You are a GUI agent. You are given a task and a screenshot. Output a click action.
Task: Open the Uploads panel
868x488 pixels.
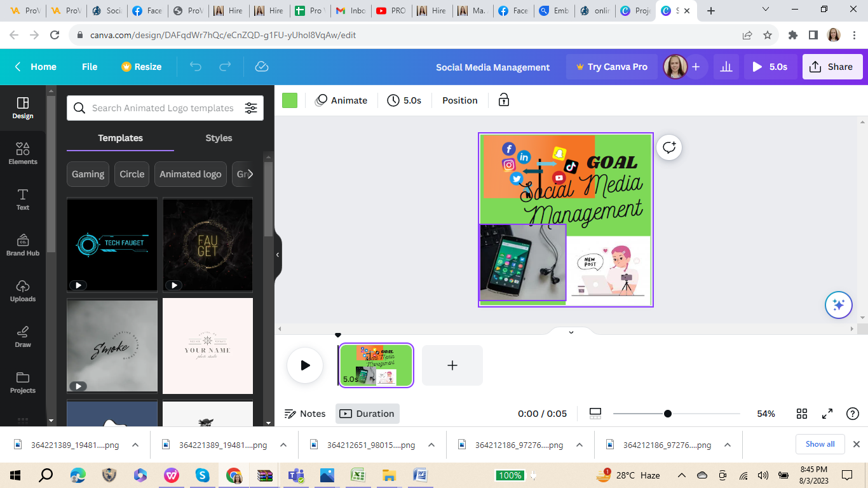coord(23,291)
